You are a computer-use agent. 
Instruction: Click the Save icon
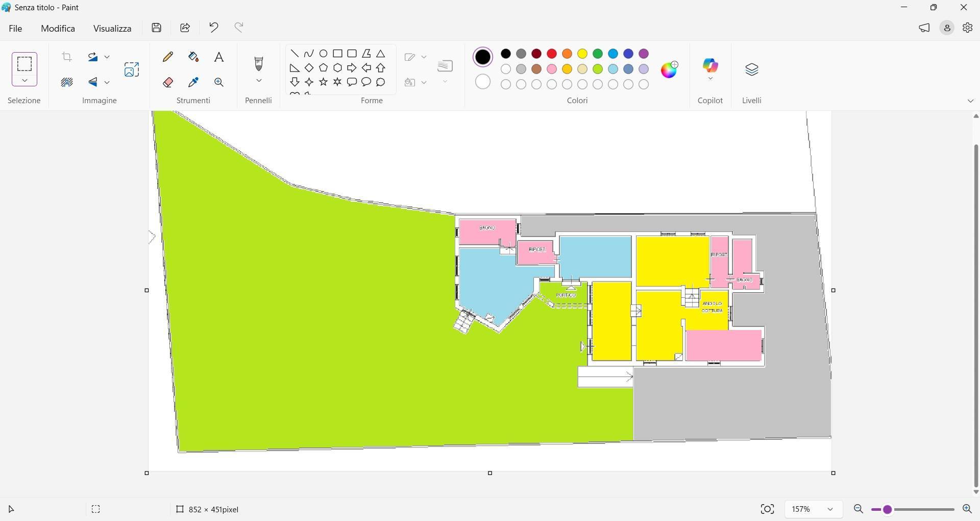coord(157,28)
